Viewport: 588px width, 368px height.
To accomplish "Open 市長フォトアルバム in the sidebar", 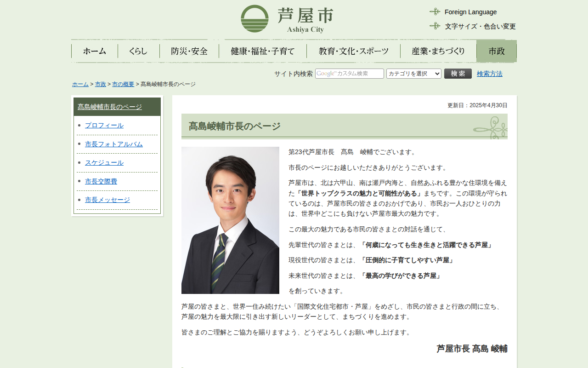I will click(x=114, y=144).
